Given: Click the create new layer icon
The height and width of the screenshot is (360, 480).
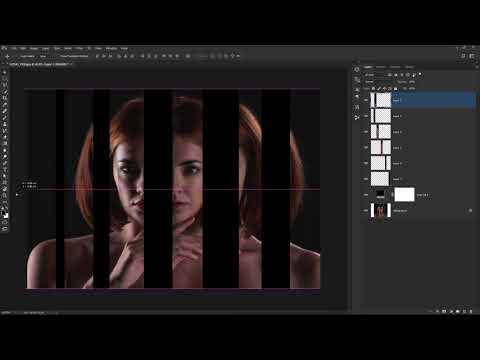Looking at the screenshot, I should point(464,311).
